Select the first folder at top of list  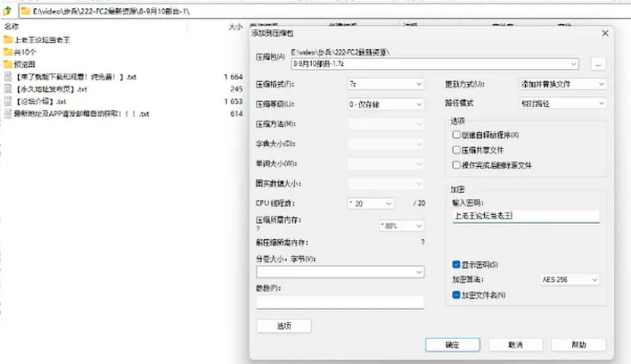pos(37,39)
